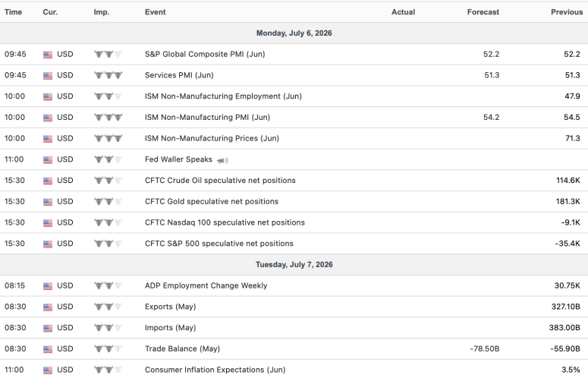Click Monday, July 6, 2026 date header
The height and width of the screenshot is (375, 588).
294,33
